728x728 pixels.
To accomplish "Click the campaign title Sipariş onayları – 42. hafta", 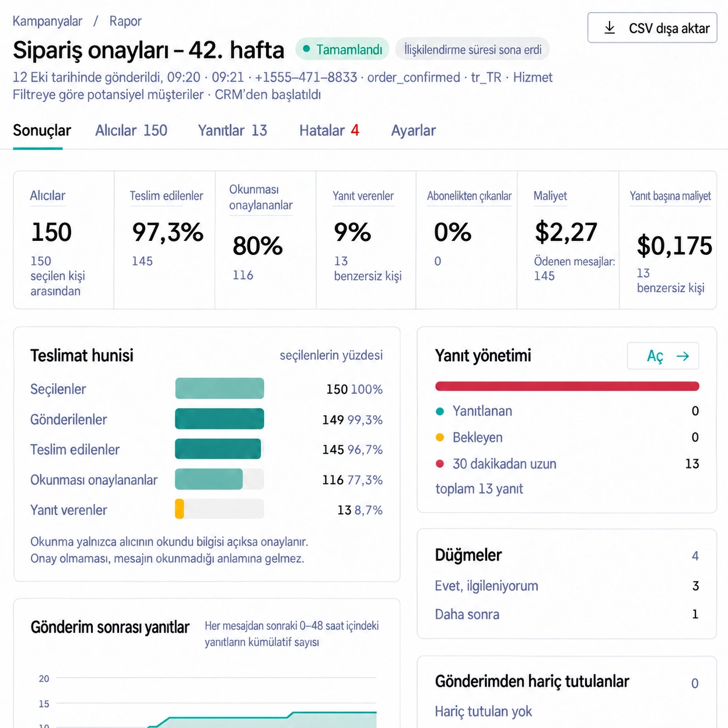I will coord(149,50).
